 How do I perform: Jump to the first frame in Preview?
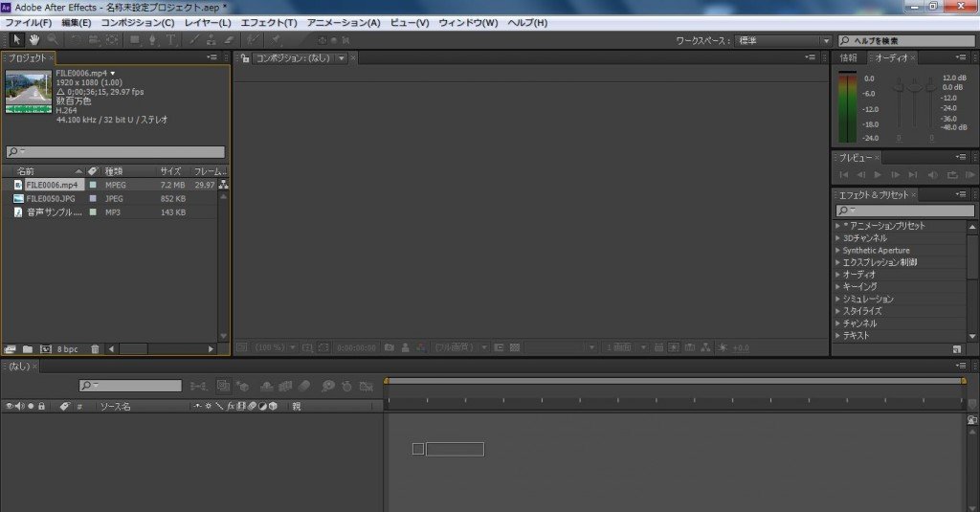tap(844, 175)
